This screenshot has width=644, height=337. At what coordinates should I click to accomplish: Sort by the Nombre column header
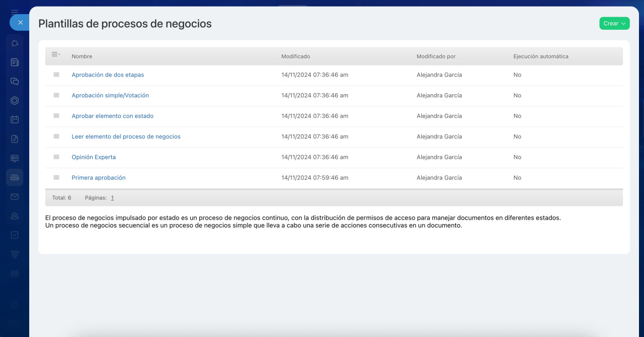pos(82,56)
